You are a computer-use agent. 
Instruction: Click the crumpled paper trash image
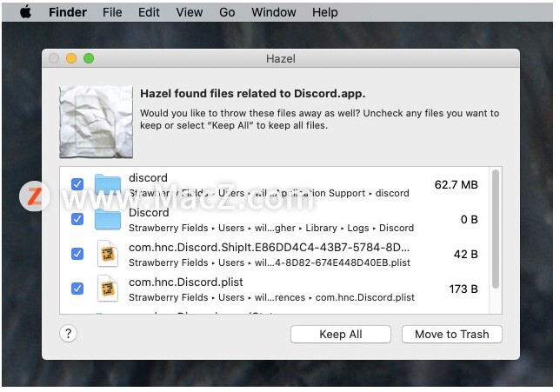tap(96, 122)
